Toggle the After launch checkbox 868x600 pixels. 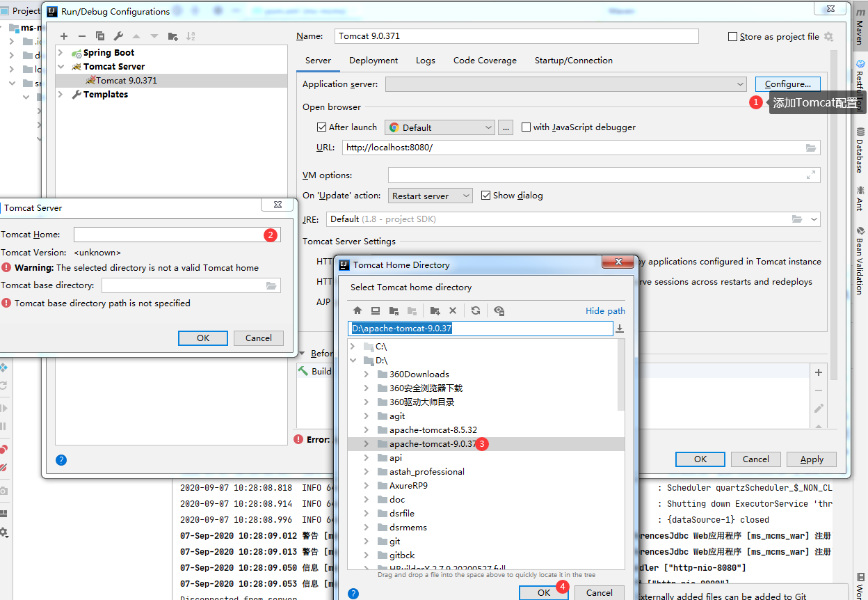click(x=321, y=127)
